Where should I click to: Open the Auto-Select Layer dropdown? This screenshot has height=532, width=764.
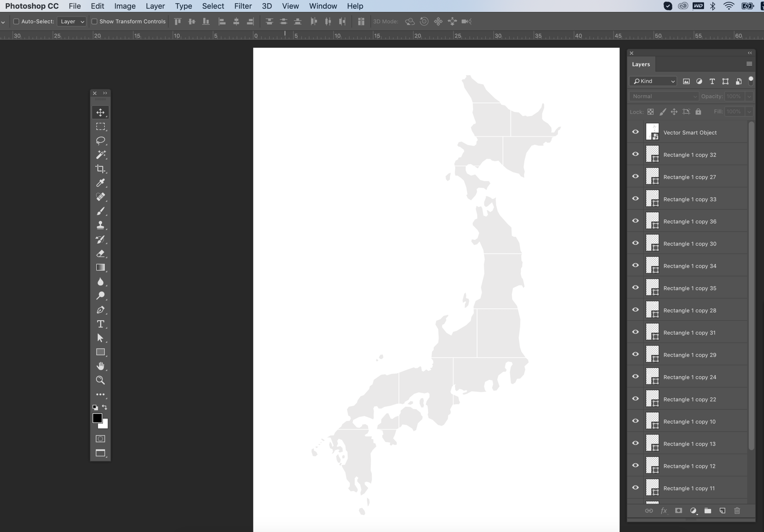[72, 21]
